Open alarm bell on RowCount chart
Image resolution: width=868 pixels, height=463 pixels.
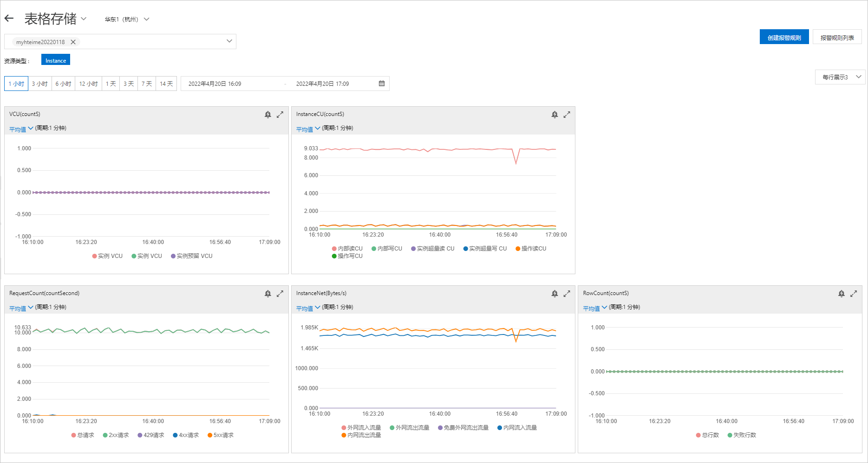click(x=842, y=294)
